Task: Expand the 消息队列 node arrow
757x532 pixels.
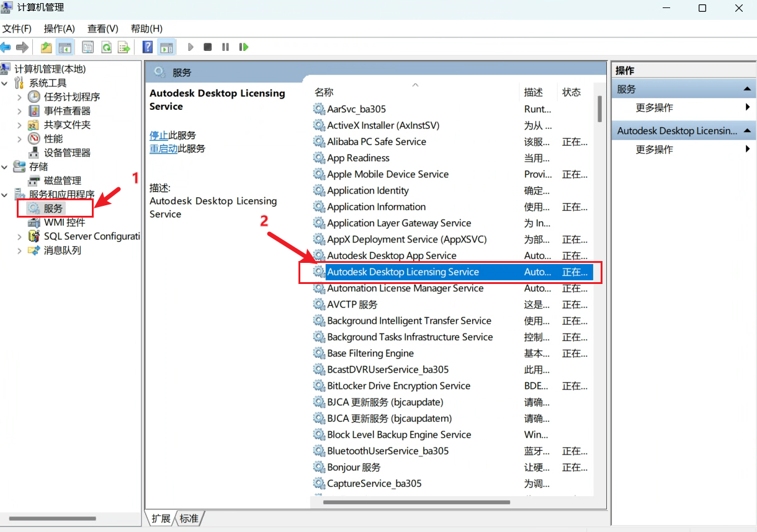Action: [x=20, y=250]
